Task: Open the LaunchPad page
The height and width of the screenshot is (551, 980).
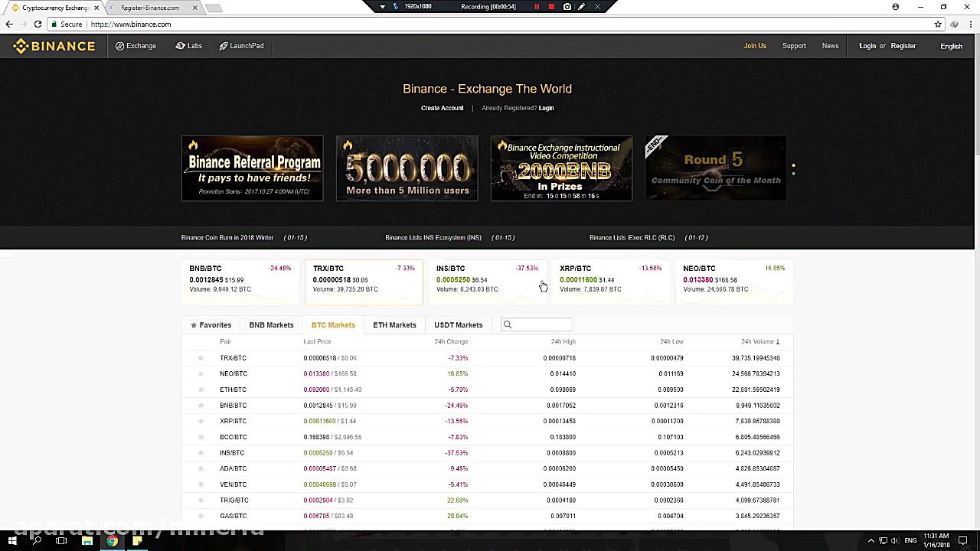Action: [241, 46]
